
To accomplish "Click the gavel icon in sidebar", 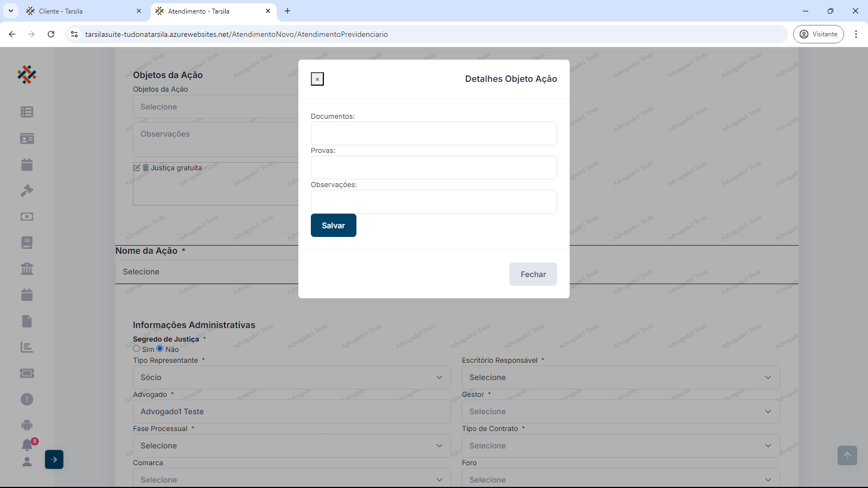I will 27,190.
